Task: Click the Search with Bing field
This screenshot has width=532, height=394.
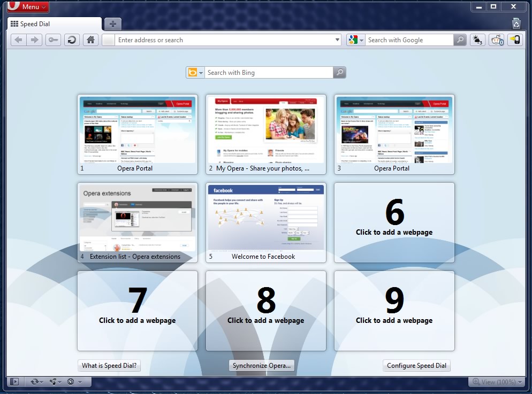Action: click(269, 73)
